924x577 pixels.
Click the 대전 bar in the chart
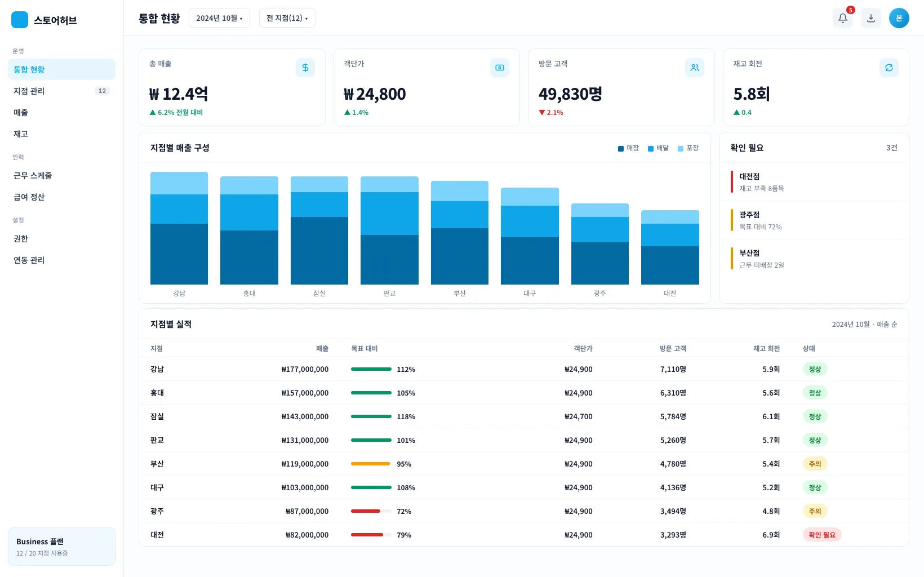click(670, 247)
